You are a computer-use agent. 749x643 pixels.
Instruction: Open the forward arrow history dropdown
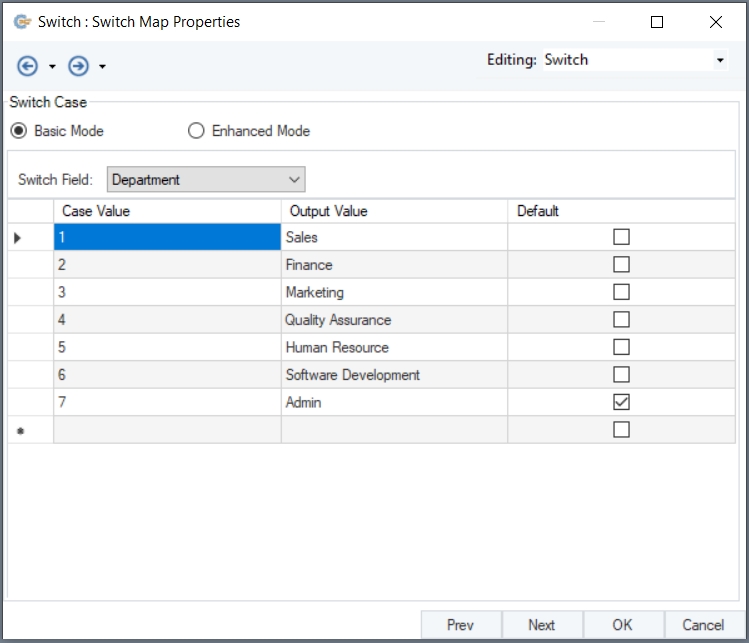[x=102, y=67]
